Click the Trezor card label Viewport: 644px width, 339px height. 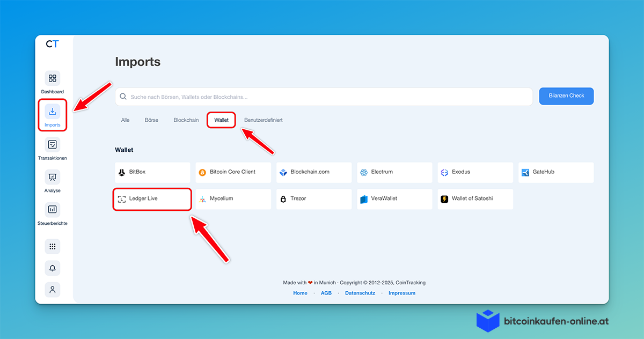[x=298, y=198]
